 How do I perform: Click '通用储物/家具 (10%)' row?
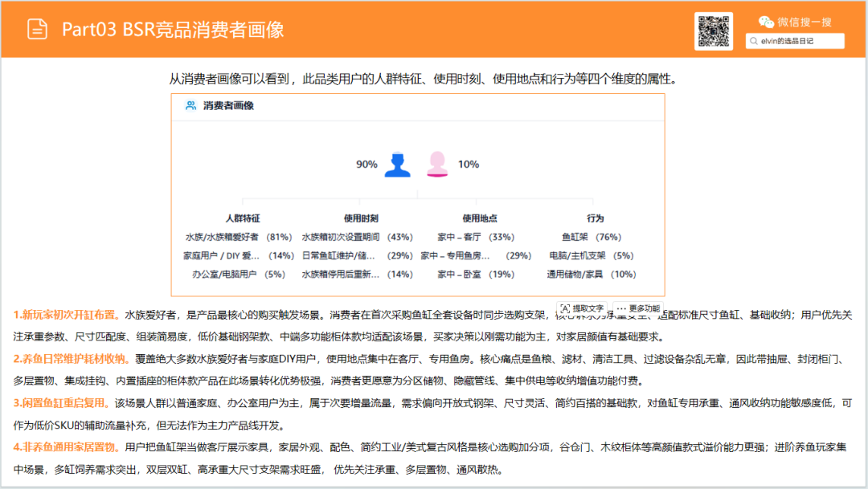click(592, 275)
